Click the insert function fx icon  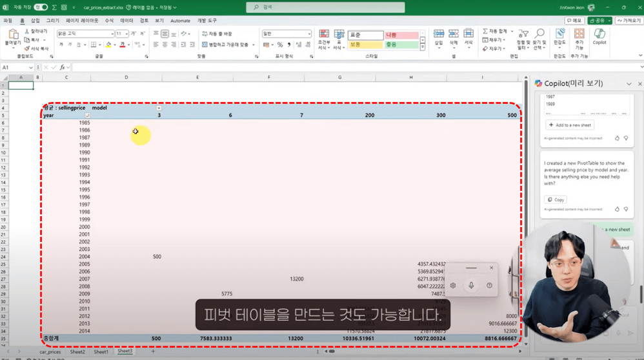[62, 67]
